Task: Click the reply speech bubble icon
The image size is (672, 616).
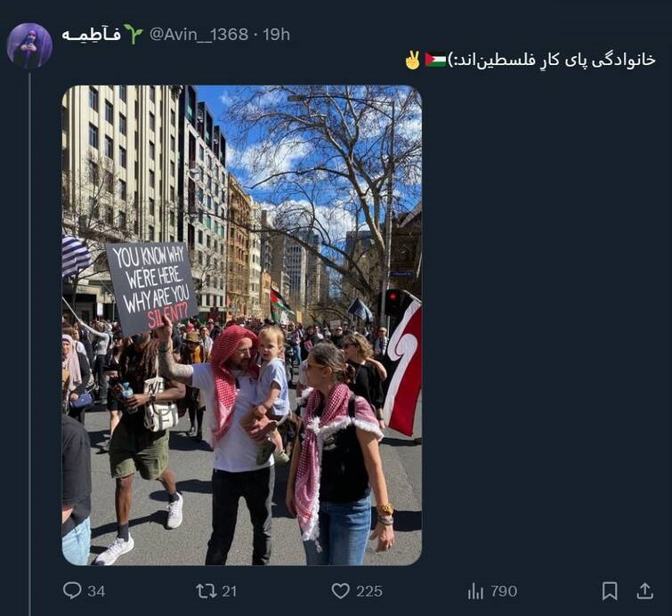Action: tap(72, 590)
